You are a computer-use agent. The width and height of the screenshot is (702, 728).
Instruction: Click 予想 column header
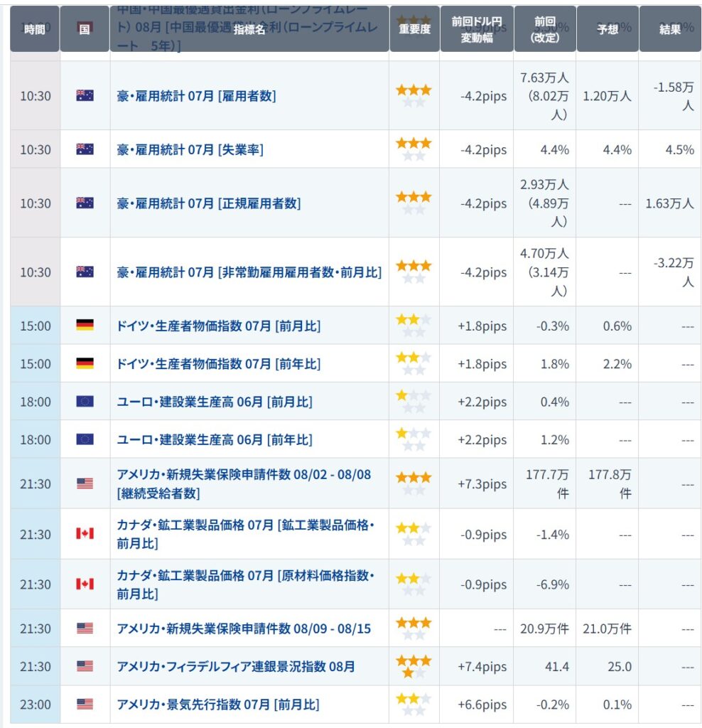pyautogui.click(x=607, y=28)
